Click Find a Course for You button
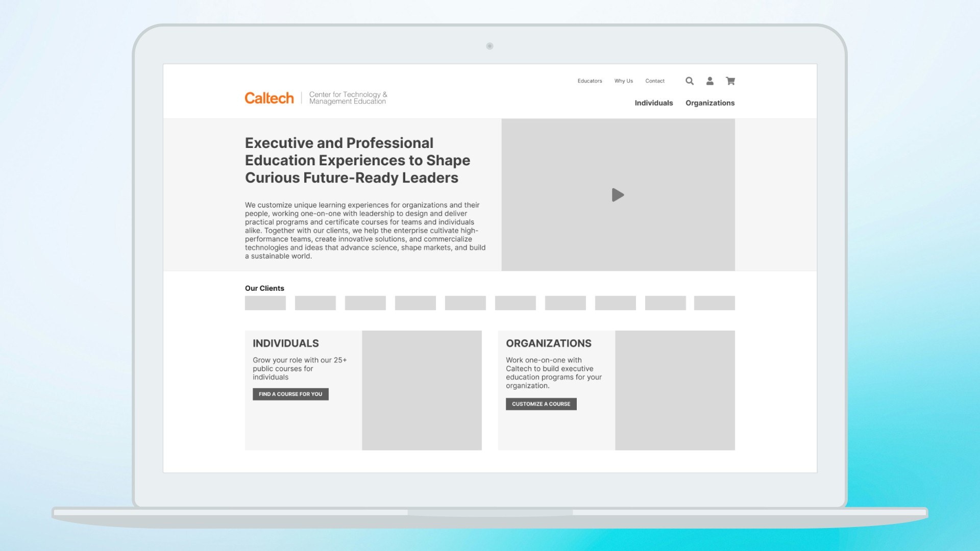This screenshot has height=551, width=980. [290, 394]
